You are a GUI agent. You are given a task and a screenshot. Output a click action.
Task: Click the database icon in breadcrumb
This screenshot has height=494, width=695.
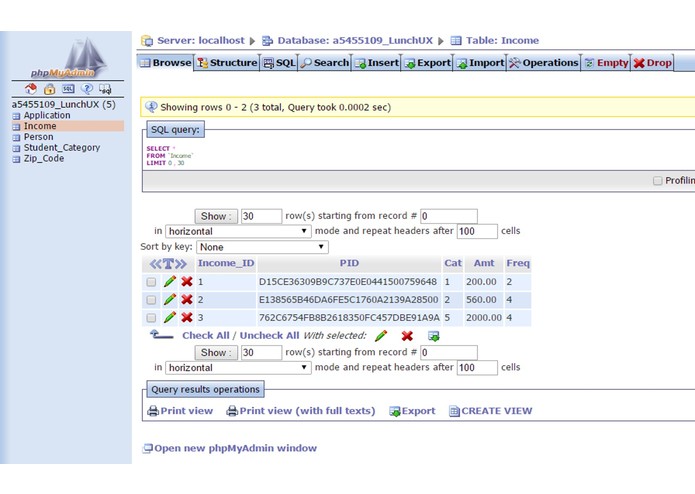(x=267, y=41)
